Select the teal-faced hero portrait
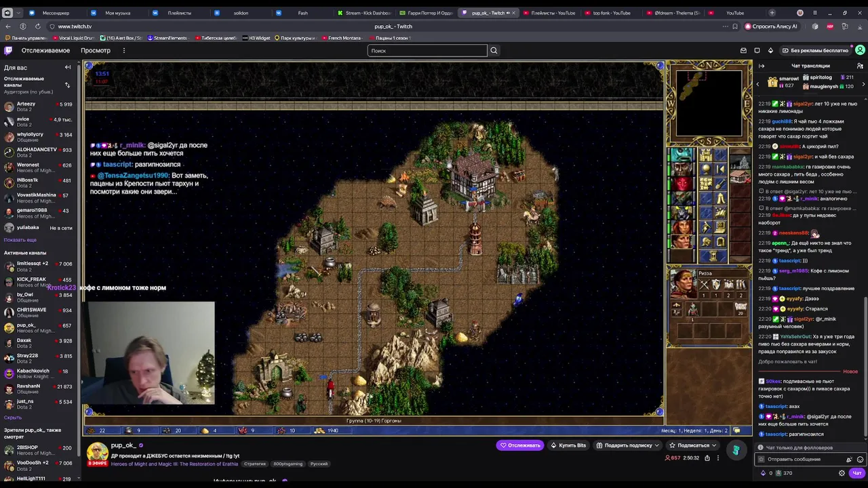 click(682, 155)
